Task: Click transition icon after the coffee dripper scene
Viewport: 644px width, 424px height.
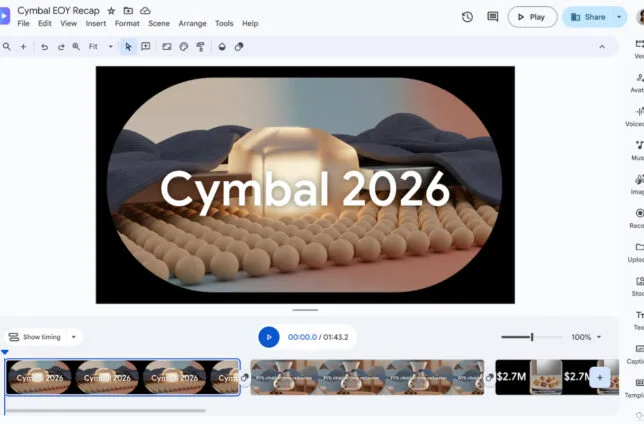Action: coord(490,377)
